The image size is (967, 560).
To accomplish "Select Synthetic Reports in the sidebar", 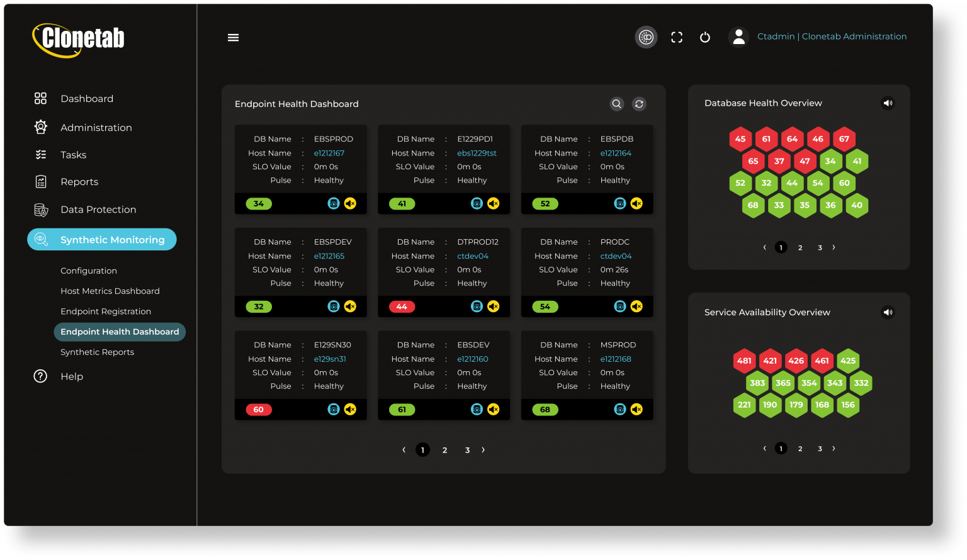I will [x=97, y=352].
